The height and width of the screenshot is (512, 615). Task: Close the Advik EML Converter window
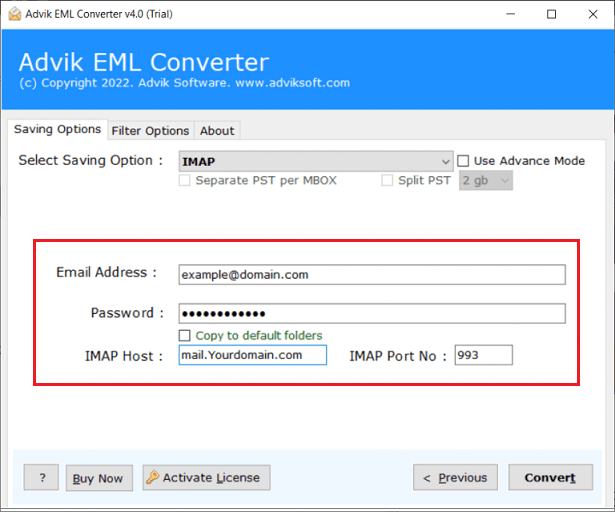[x=593, y=14]
